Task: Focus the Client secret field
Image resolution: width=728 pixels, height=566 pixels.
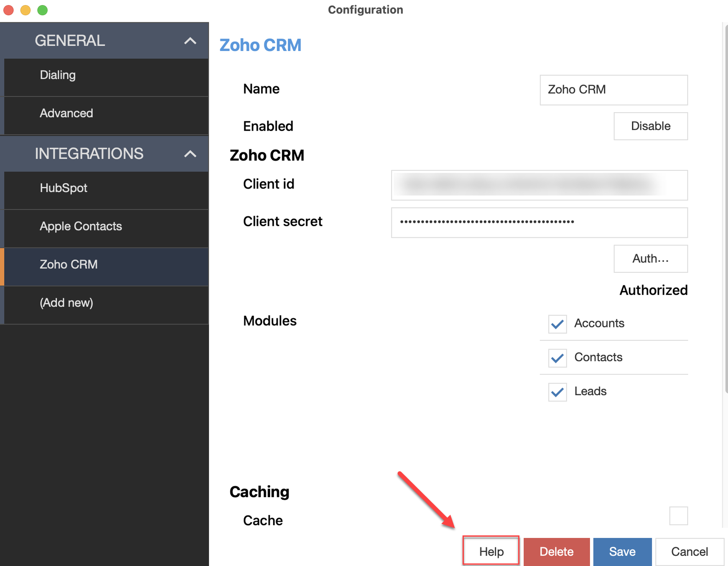Action: (539, 223)
